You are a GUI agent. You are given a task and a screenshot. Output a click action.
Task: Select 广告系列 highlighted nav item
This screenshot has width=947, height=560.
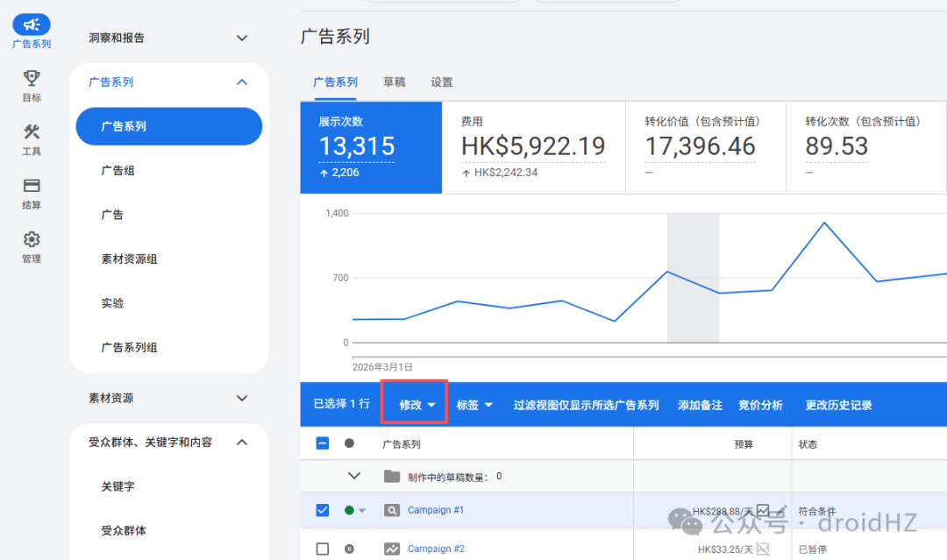(168, 126)
